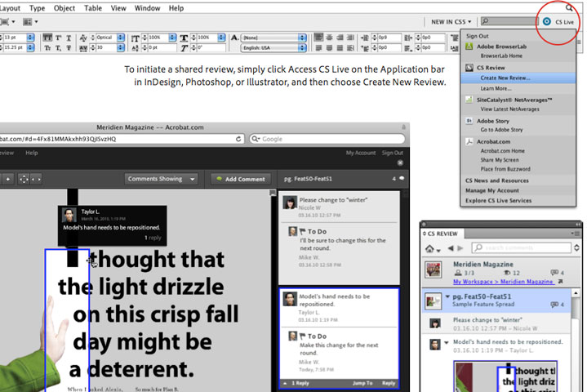Choose Share My Screen in CS Live menu
The image size is (587, 392).
click(x=500, y=160)
